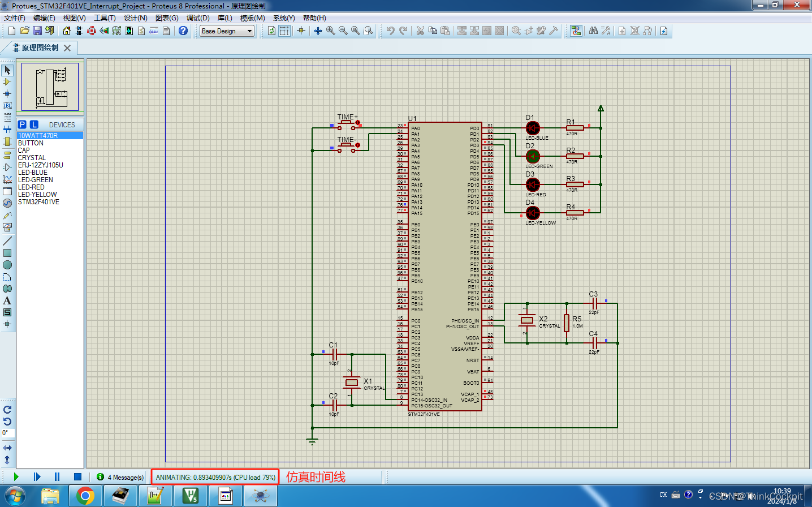Select the component mode tool
This screenshot has width=812, height=507.
(x=8, y=82)
